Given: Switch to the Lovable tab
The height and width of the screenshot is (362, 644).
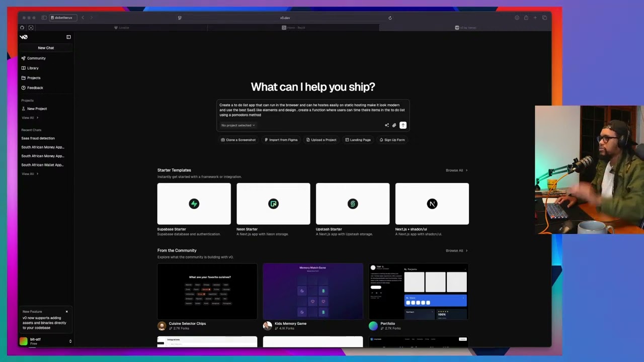Looking at the screenshot, I should (x=122, y=28).
